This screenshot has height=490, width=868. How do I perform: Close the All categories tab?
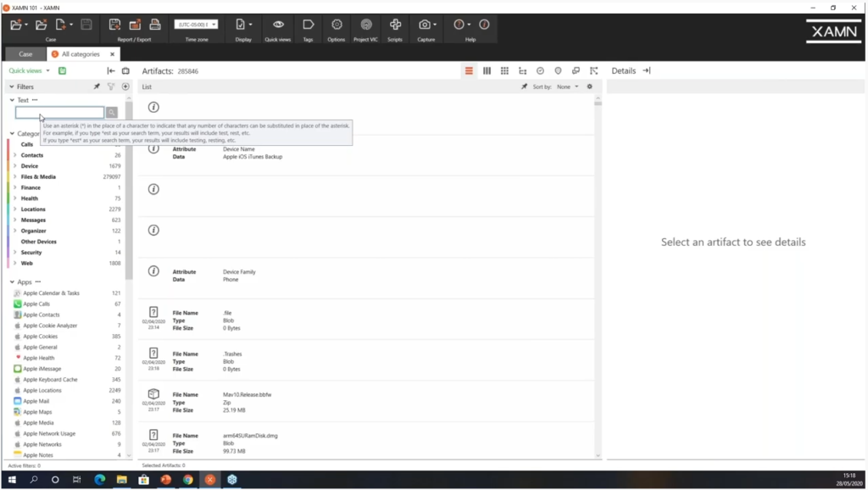pyautogui.click(x=113, y=54)
